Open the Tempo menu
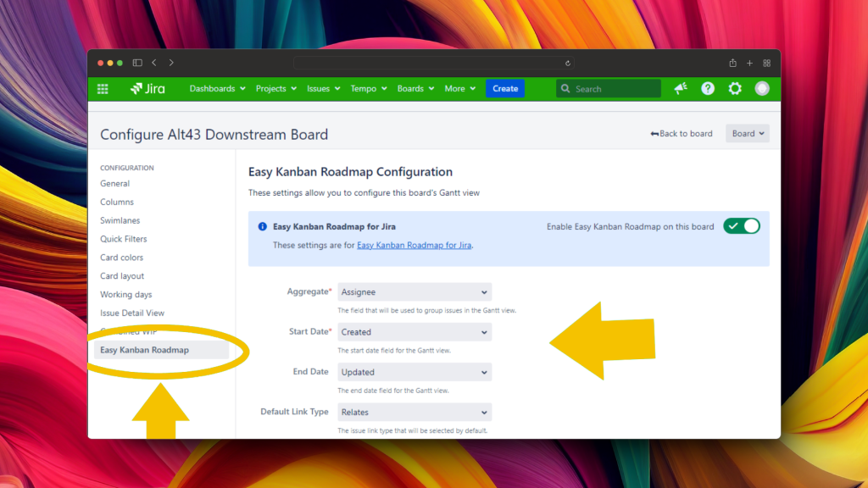The width and height of the screenshot is (868, 488). pos(368,89)
